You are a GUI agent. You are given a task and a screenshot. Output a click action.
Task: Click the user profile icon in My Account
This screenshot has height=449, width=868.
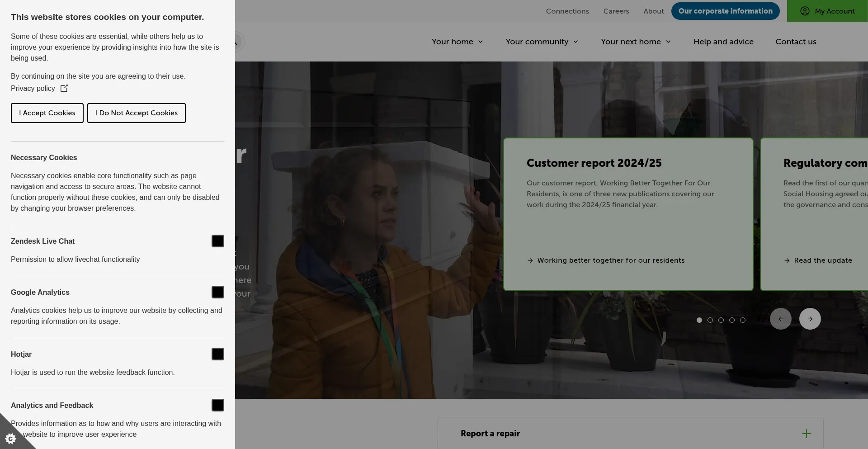click(x=805, y=11)
